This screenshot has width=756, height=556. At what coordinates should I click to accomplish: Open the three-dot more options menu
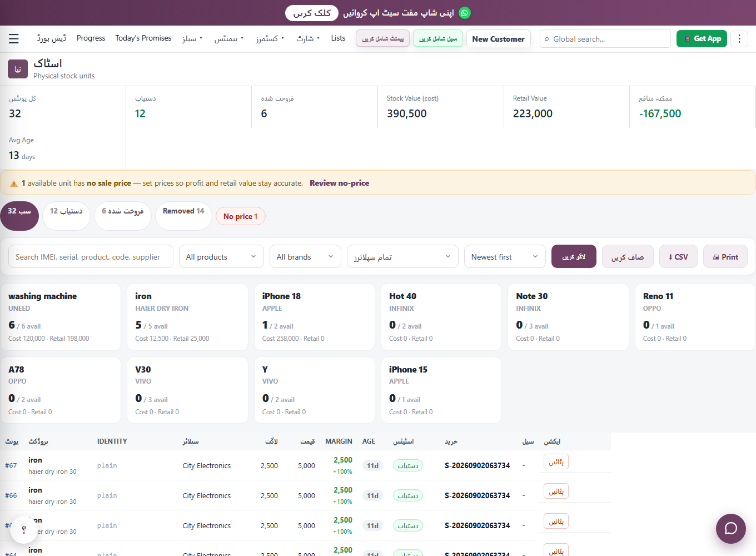point(739,38)
